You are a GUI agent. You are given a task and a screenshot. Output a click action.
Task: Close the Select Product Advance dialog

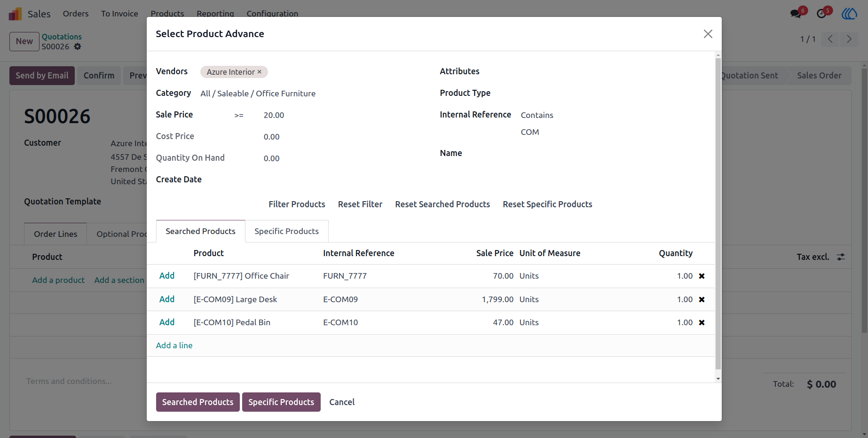(x=708, y=34)
